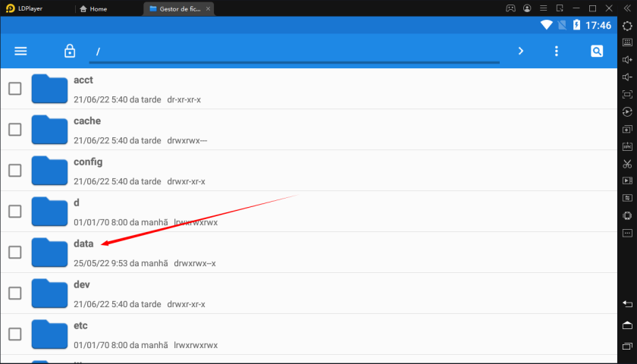Image resolution: width=637 pixels, height=364 pixels.
Task: Select the 'dev' folder name
Action: pyautogui.click(x=82, y=284)
